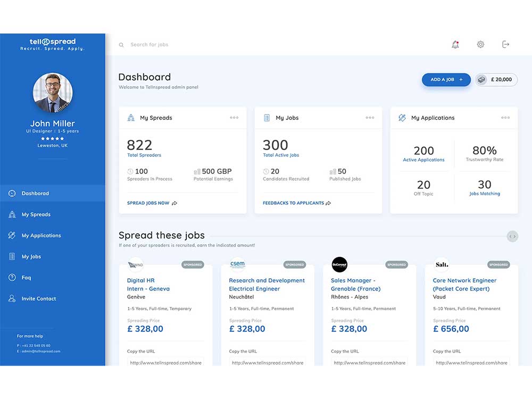Click the five-star rating under John Miller
Screen dimensions: 532x399
(x=53, y=139)
